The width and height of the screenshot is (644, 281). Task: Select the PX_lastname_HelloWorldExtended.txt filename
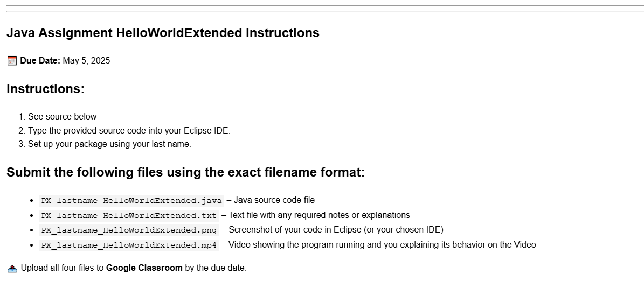pos(129,215)
